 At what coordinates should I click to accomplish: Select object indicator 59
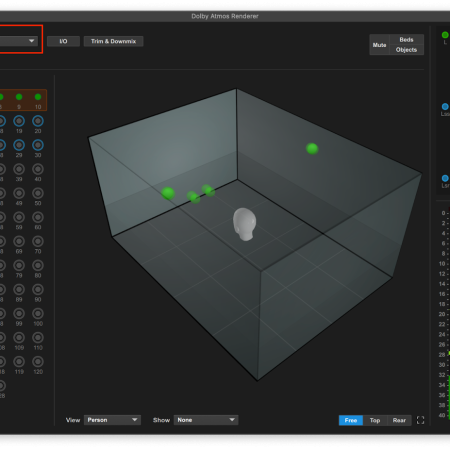[x=19, y=217]
